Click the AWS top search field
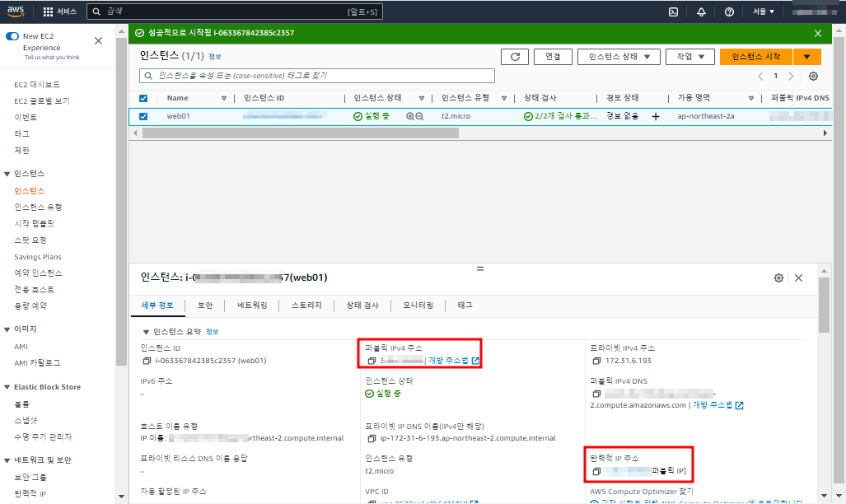Image resolution: width=846 pixels, height=504 pixels. click(x=235, y=12)
